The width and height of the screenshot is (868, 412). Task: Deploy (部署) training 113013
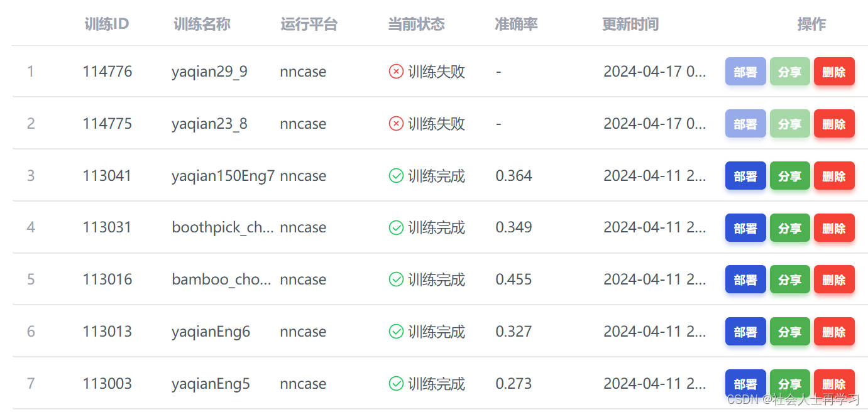745,332
